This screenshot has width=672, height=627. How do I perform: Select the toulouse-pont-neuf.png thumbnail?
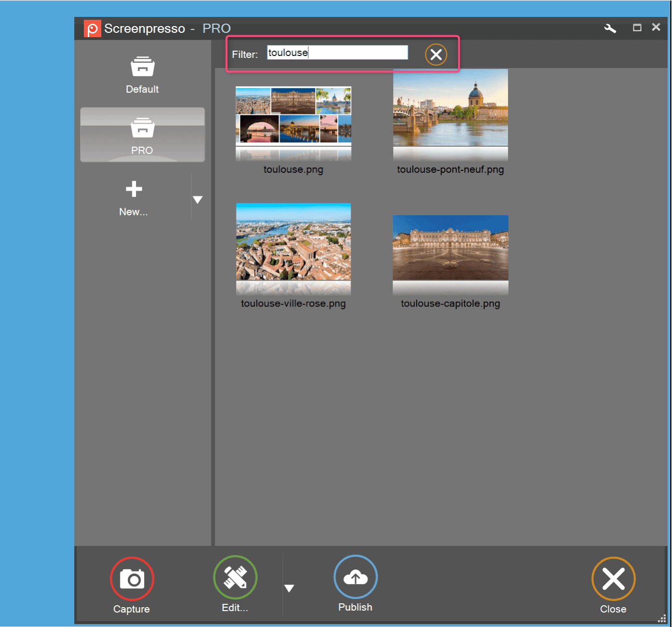tap(450, 108)
